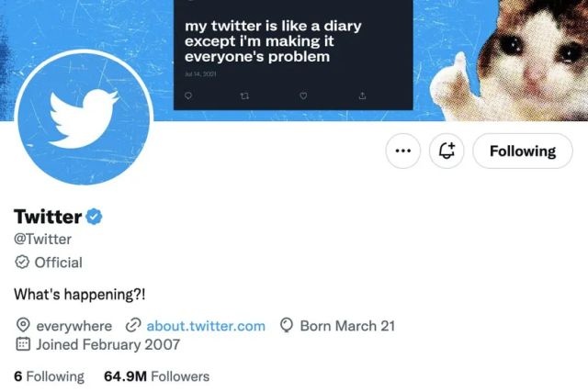
Task: Open the about.twitter.com link
Action: [x=206, y=326]
